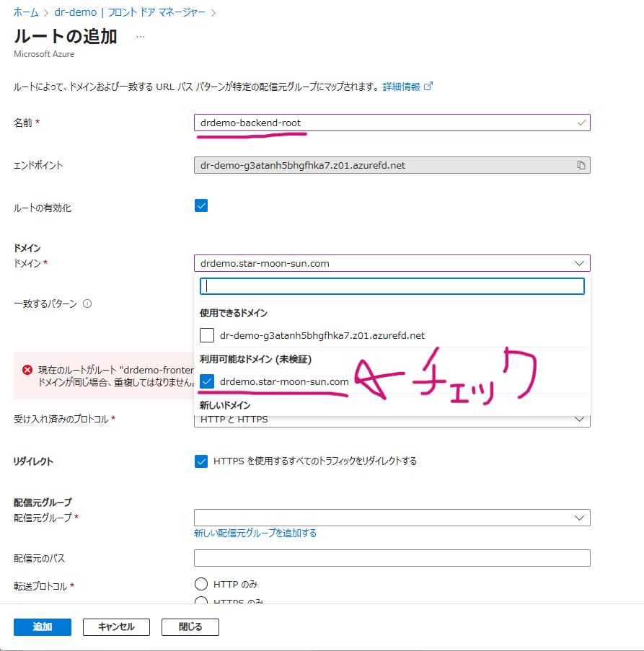Check the dr-demo-g3atanh5bhgfhka7.z01.azurefd.net domain
644x651 pixels.
[x=207, y=335]
